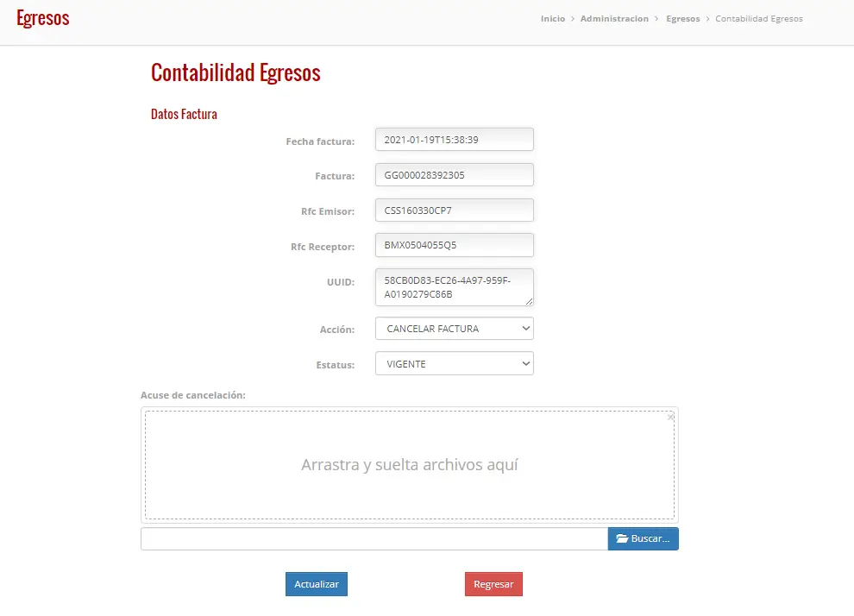This screenshot has width=854, height=616.
Task: Click the UUID text area
Action: [x=455, y=287]
